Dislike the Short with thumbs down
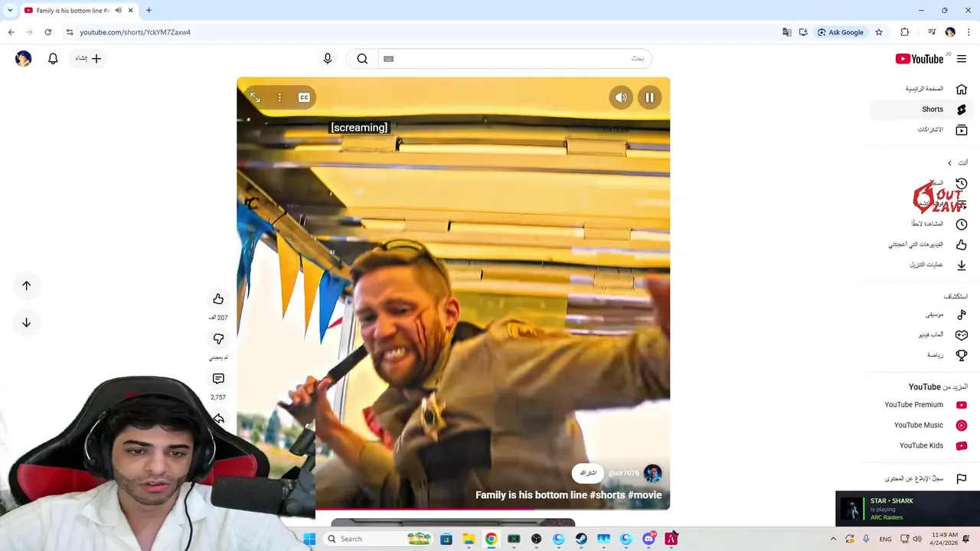980x551 pixels. (x=218, y=339)
